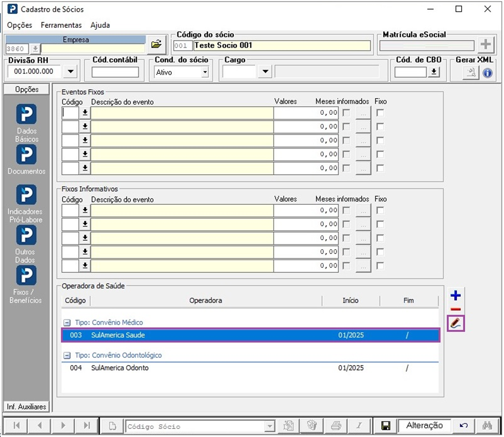
Task: Tick Fixo checkbox in first Eventos Fixos row
Action: point(380,113)
